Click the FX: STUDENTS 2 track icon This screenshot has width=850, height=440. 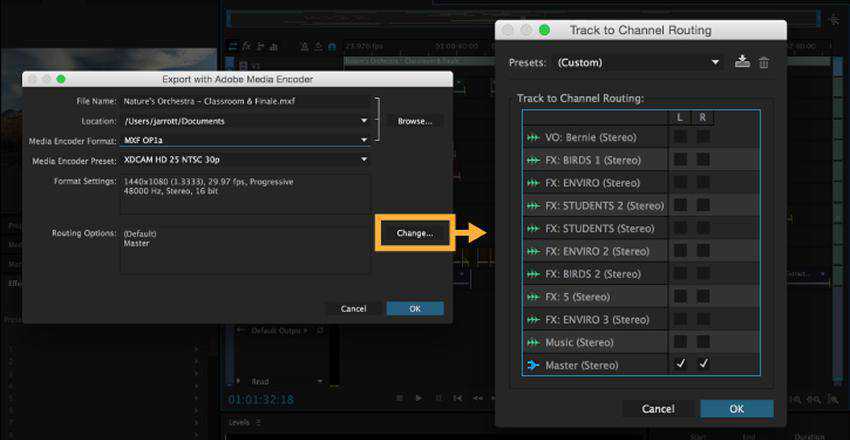click(532, 205)
